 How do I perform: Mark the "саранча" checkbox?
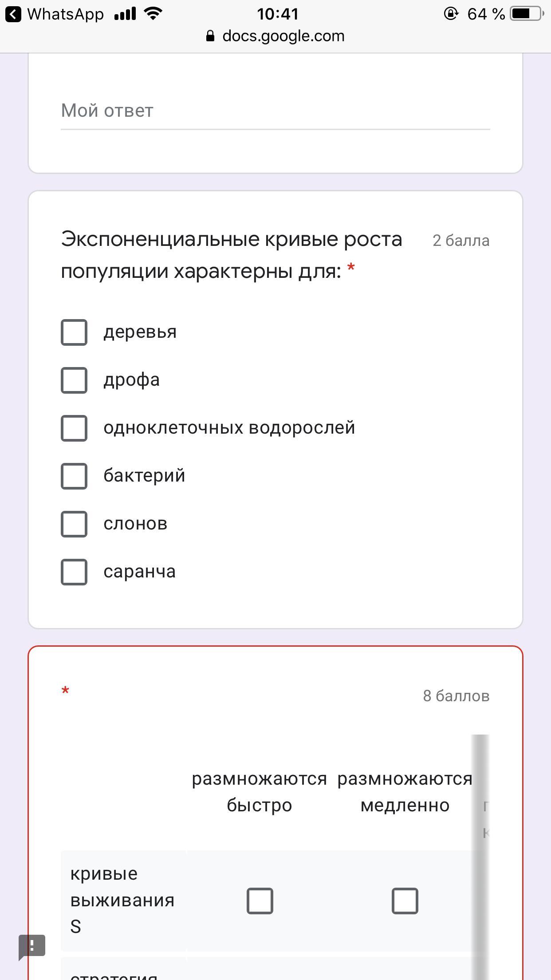tap(74, 572)
